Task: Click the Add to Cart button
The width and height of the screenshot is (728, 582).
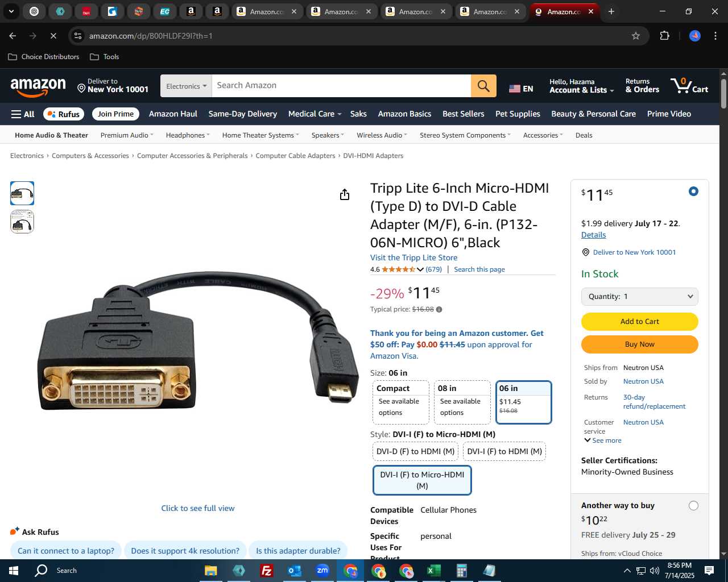Action: (640, 322)
